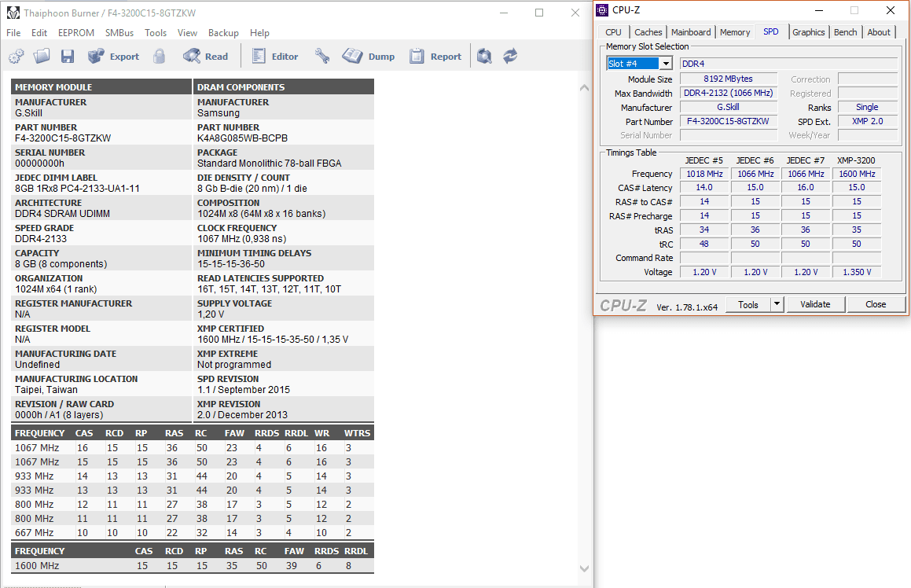
Task: Open the Tools menu in Thaiphoon Burner
Action: (156, 33)
